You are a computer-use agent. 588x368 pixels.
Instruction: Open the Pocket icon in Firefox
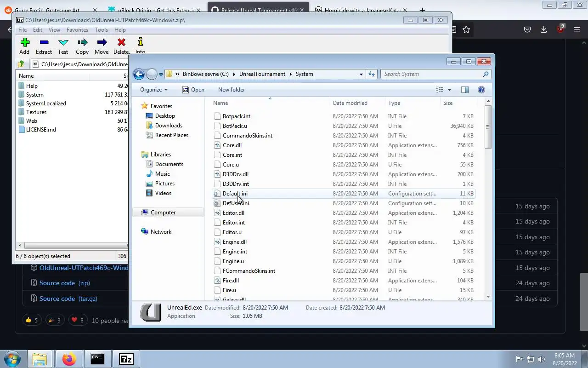tap(527, 29)
